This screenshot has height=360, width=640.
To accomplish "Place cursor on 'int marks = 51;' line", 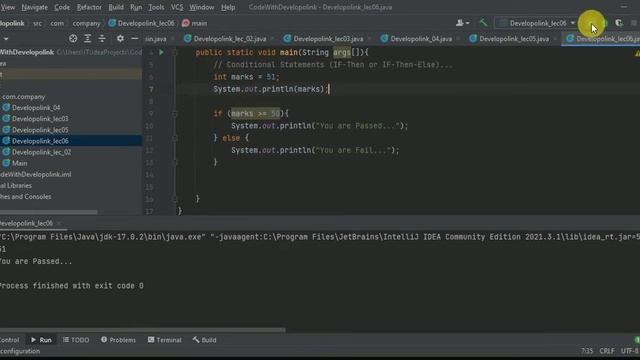I will [246, 77].
